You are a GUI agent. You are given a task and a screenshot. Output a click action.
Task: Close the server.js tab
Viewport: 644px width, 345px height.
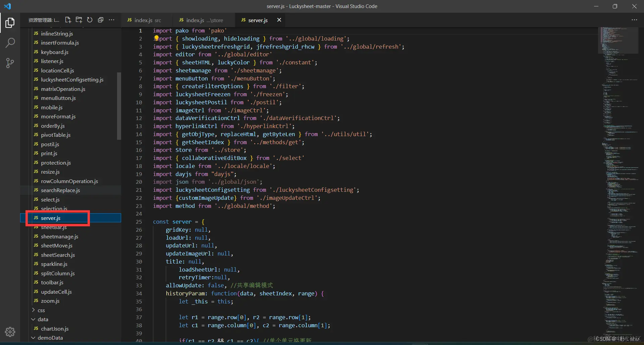pos(279,20)
